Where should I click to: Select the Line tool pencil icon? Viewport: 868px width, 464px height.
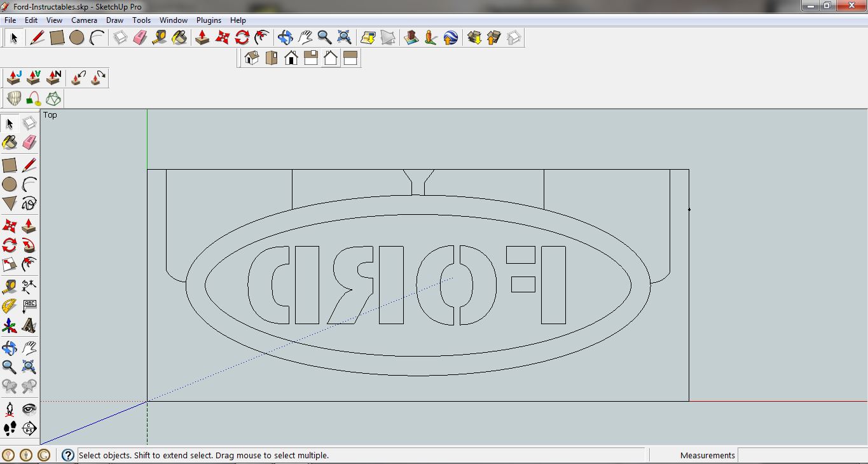(x=36, y=38)
